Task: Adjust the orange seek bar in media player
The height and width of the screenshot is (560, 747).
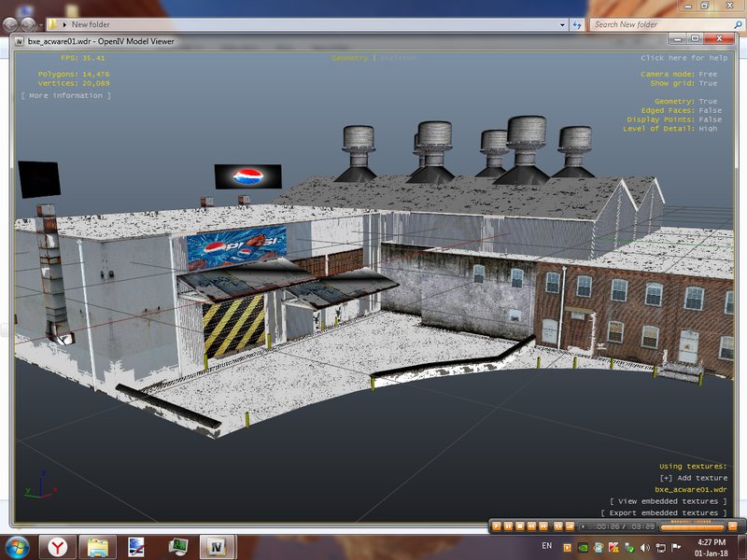Action: [x=692, y=526]
